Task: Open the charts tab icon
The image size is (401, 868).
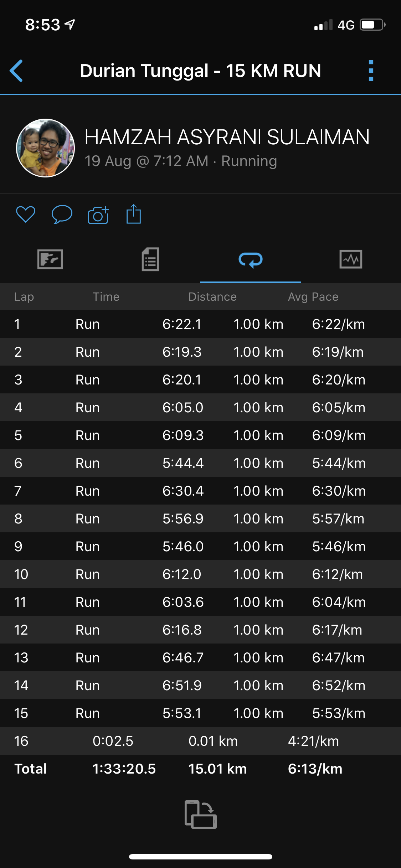Action: coord(351,259)
